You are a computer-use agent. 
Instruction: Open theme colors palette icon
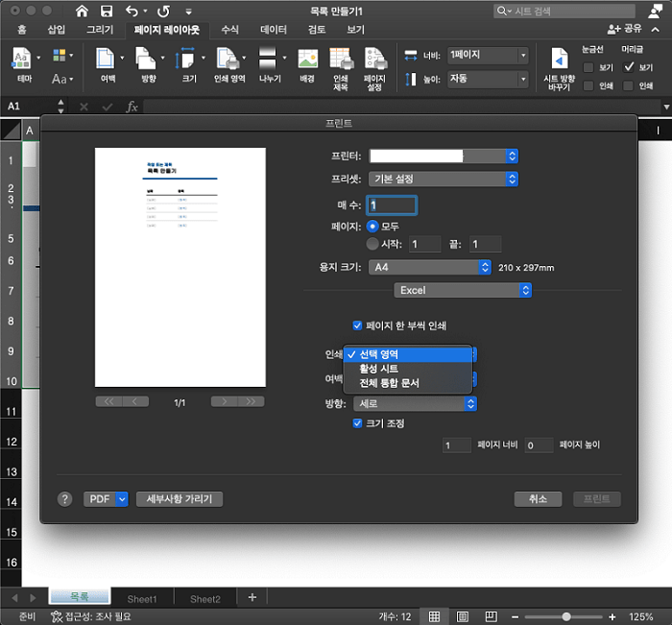60,56
